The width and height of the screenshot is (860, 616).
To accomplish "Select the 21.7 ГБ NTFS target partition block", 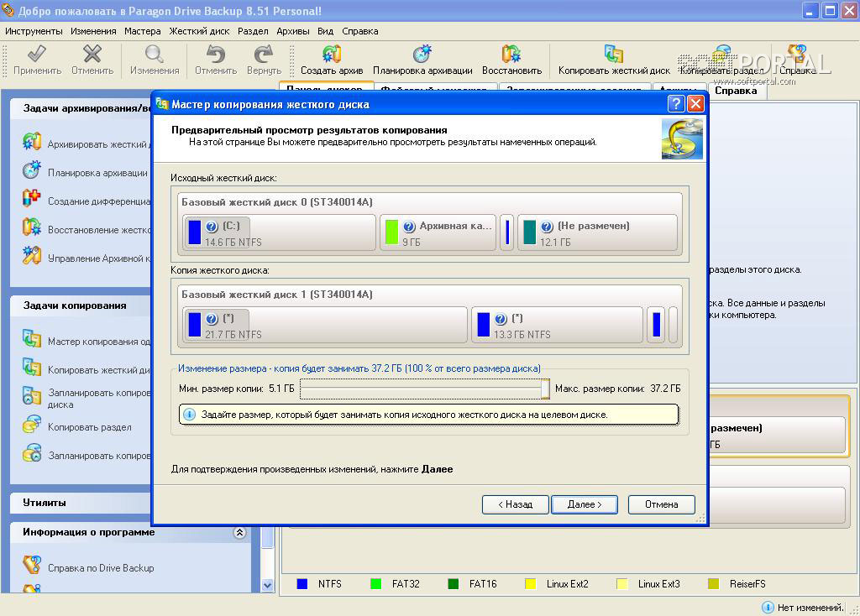I will [x=325, y=325].
